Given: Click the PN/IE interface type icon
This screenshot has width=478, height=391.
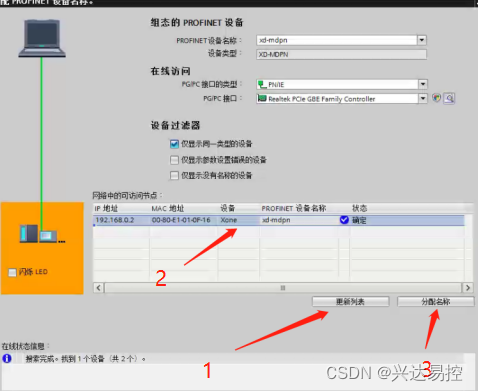Looking at the screenshot, I should (263, 84).
